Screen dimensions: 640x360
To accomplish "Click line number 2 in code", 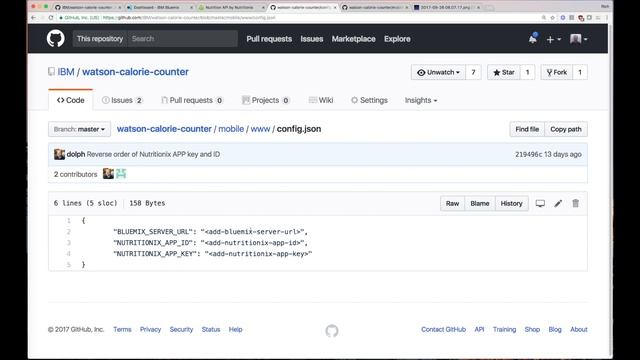I will tap(69, 232).
